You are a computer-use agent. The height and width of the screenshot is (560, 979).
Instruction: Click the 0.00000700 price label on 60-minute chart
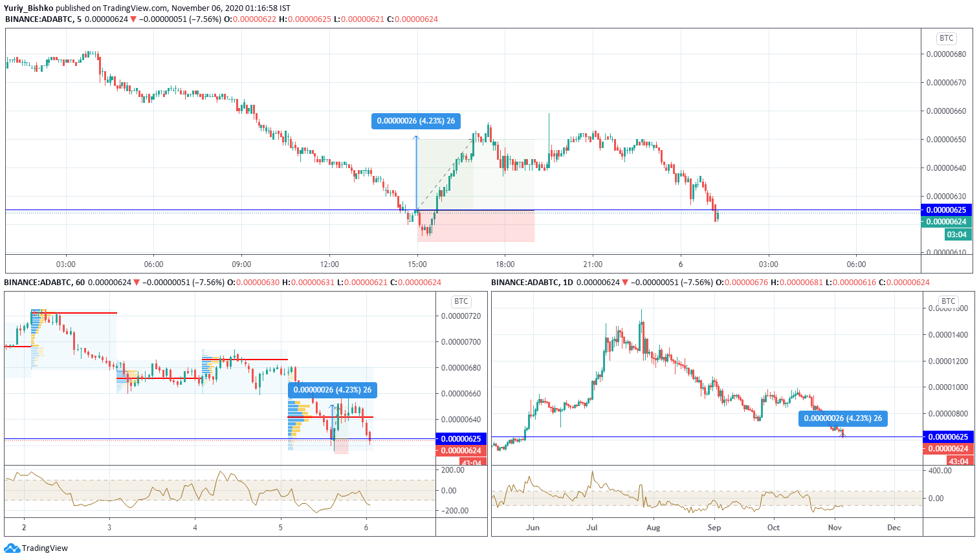461,342
